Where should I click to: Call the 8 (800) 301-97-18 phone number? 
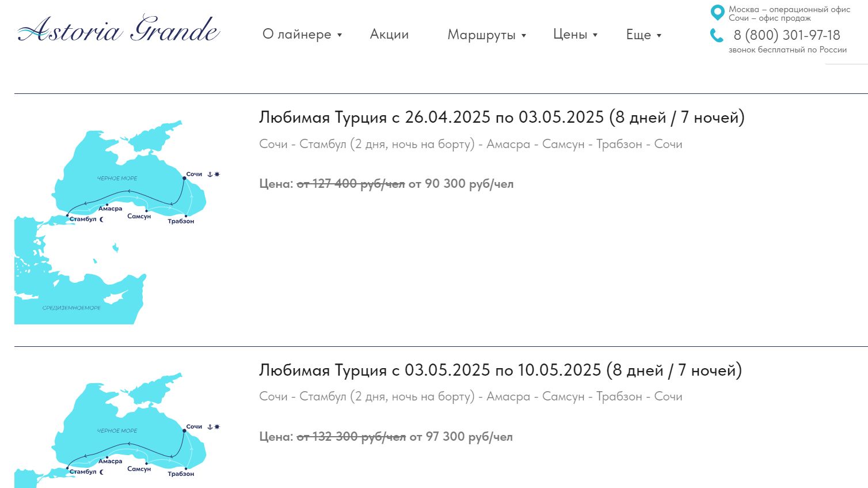[x=786, y=35]
